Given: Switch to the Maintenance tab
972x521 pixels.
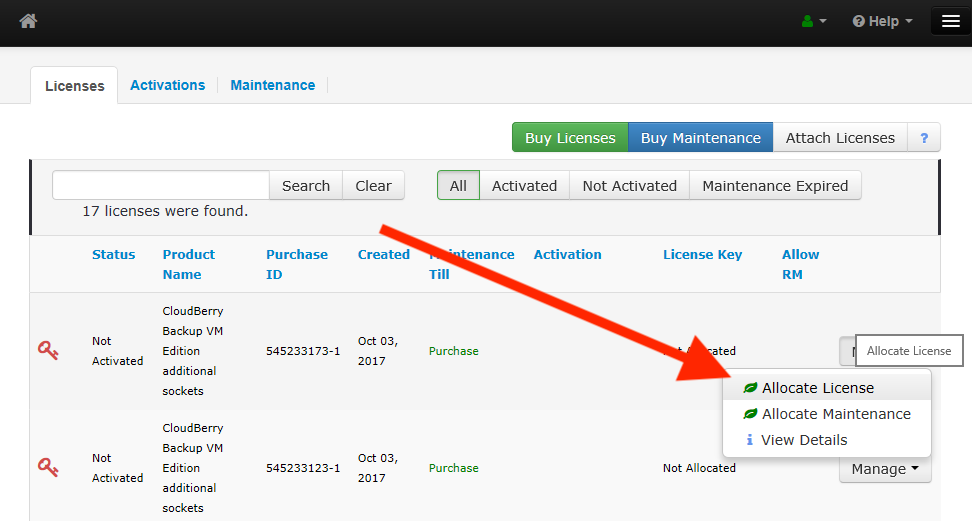Looking at the screenshot, I should 273,85.
